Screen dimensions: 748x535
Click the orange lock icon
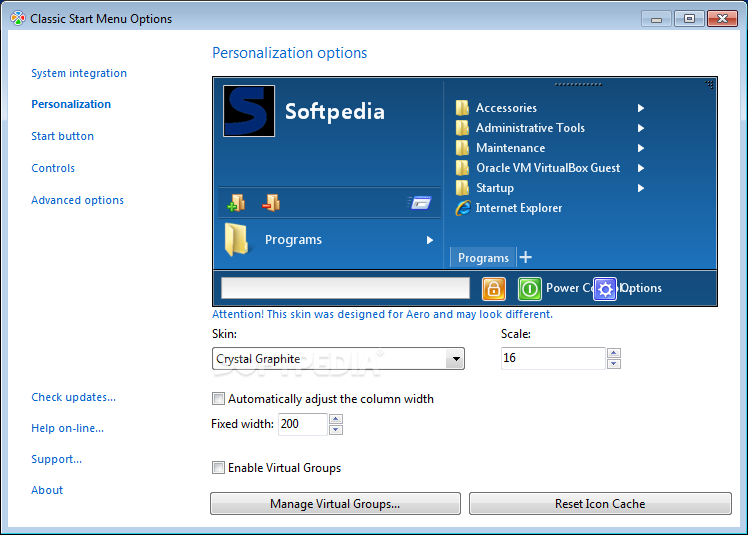tap(494, 288)
